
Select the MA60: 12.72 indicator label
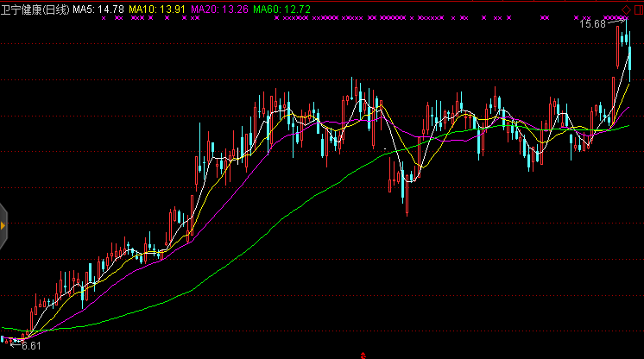(x=281, y=9)
